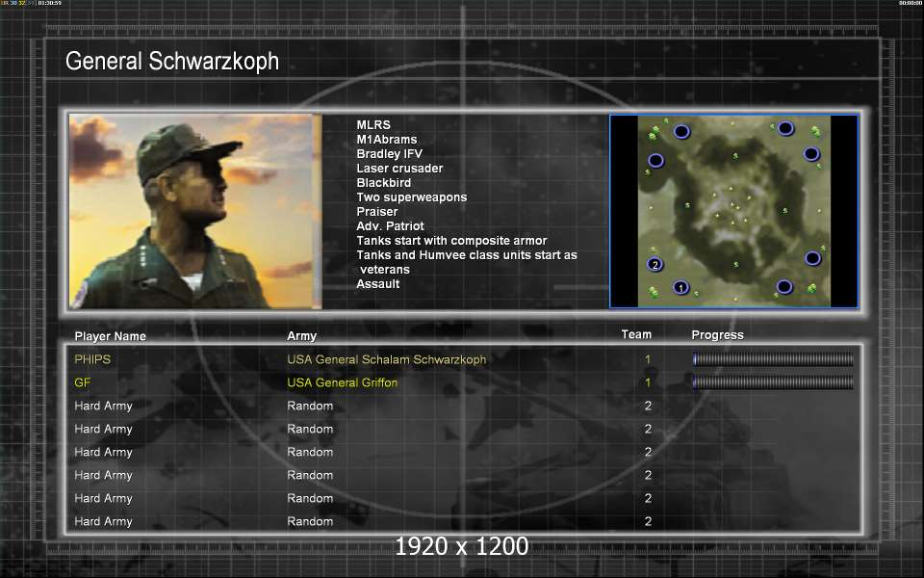Click the General Schwarzkoph portrait image
The image size is (924, 578).
tap(195, 211)
